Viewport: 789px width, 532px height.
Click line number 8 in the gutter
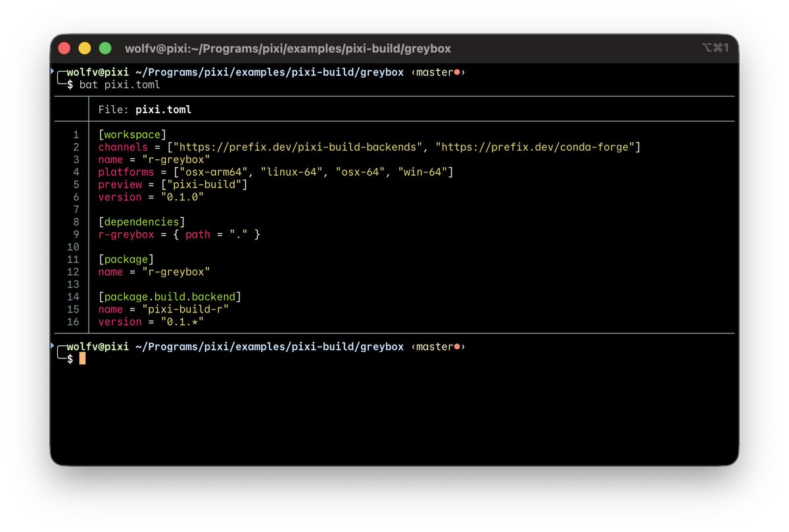click(76, 222)
